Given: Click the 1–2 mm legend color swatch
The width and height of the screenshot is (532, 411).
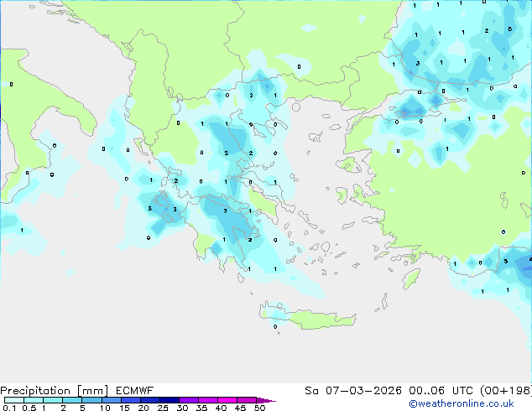Looking at the screenshot, I should [53, 400].
